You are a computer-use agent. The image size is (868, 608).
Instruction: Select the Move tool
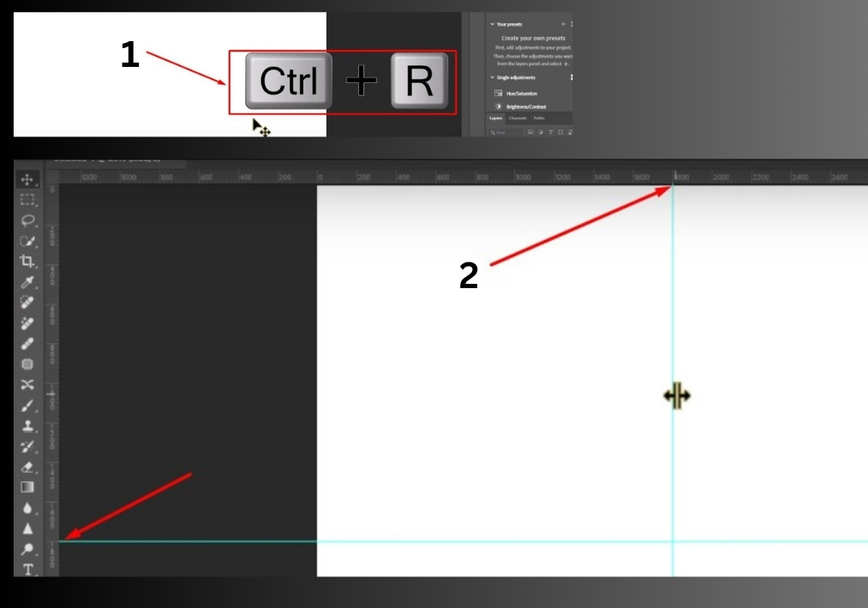(27, 179)
